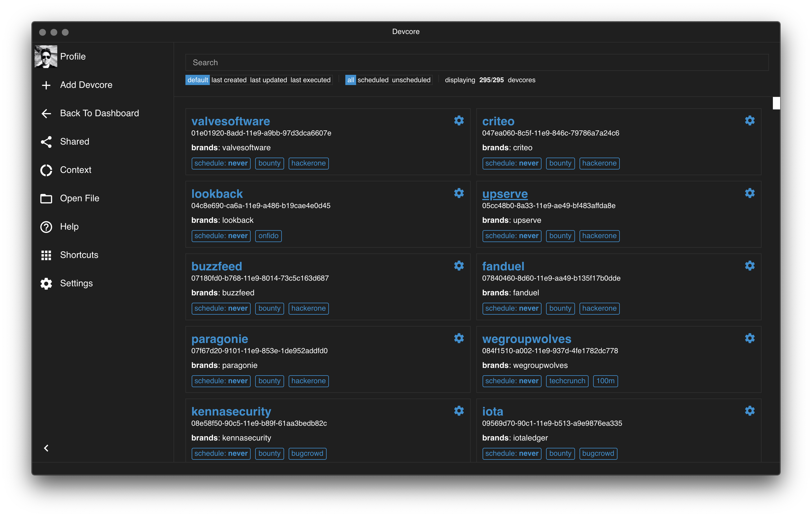Select Add Devcore in the sidebar
812x517 pixels.
(x=86, y=85)
